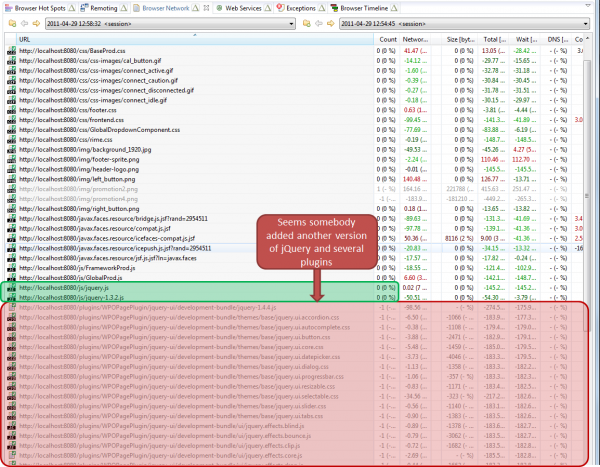Click the icon of the left_button.png row

pos(11,179)
